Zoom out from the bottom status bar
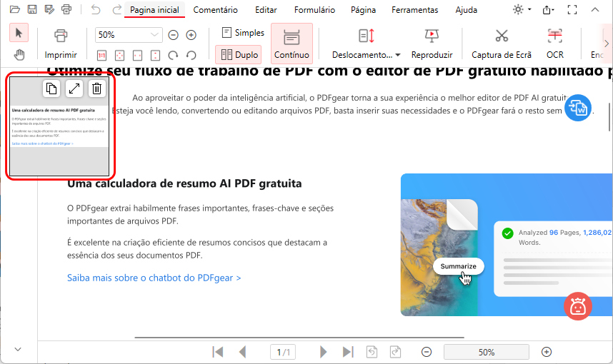The height and width of the screenshot is (364, 613). [427, 352]
